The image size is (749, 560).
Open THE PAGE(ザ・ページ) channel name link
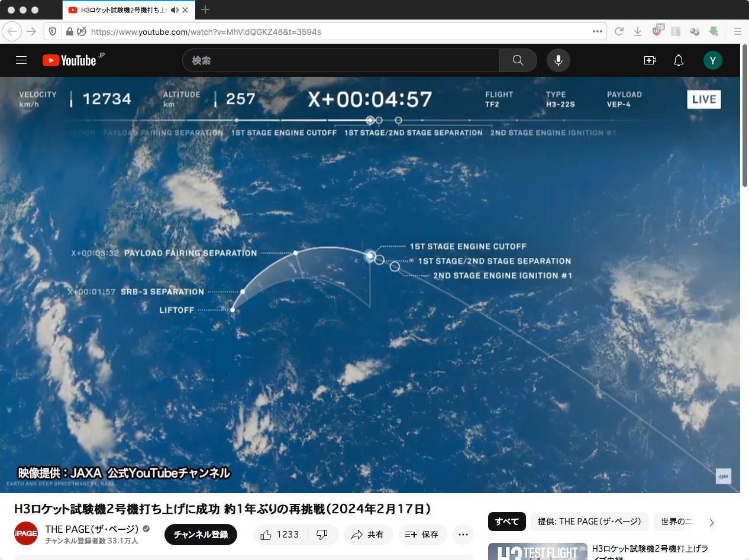click(x=92, y=529)
